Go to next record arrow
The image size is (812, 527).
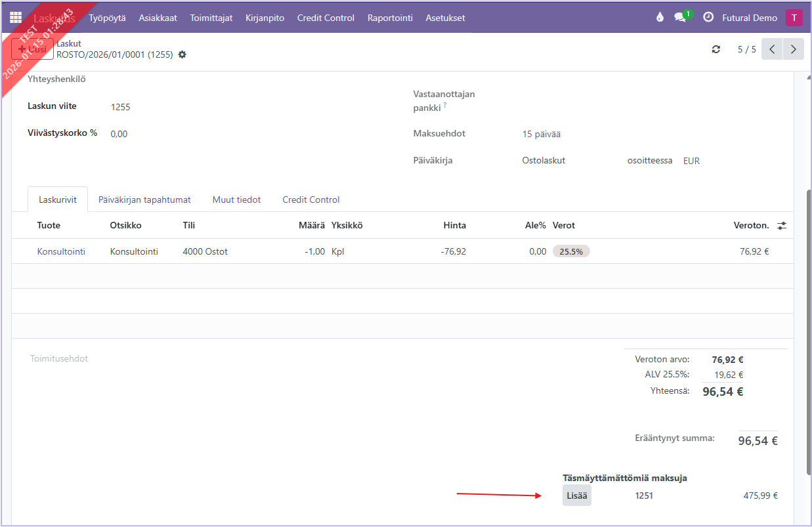coord(793,49)
